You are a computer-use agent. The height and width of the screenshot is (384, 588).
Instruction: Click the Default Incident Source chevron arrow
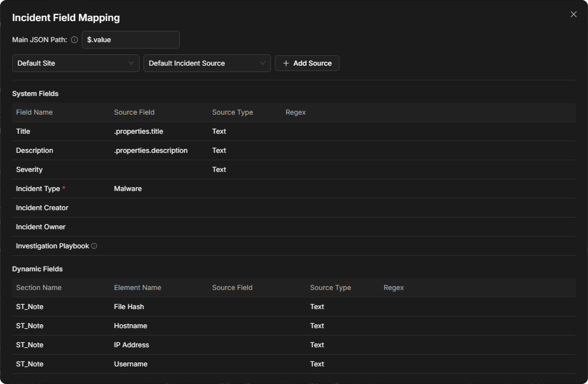[263, 63]
